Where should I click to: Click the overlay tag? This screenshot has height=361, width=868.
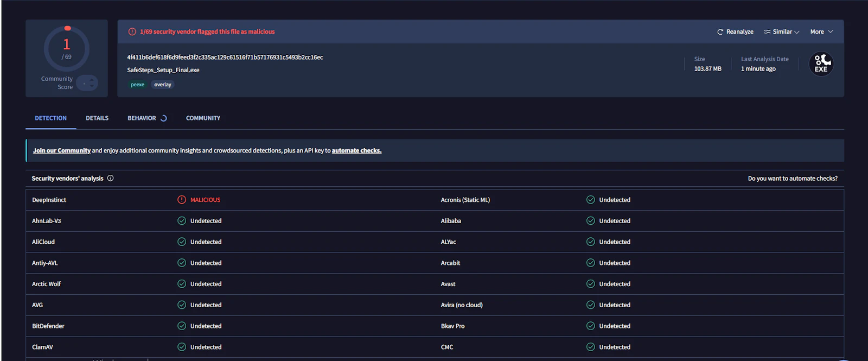163,85
